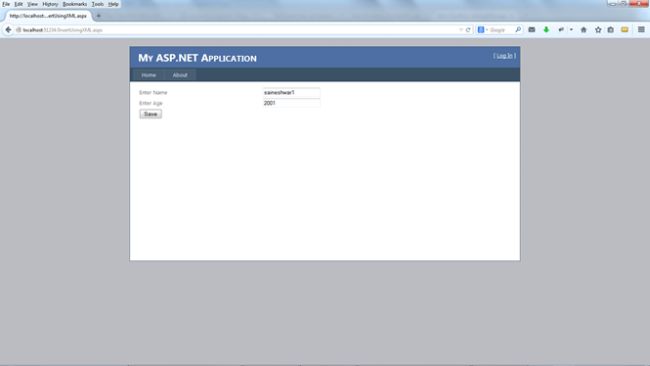Bookmark this page with the star icon

pyautogui.click(x=598, y=30)
